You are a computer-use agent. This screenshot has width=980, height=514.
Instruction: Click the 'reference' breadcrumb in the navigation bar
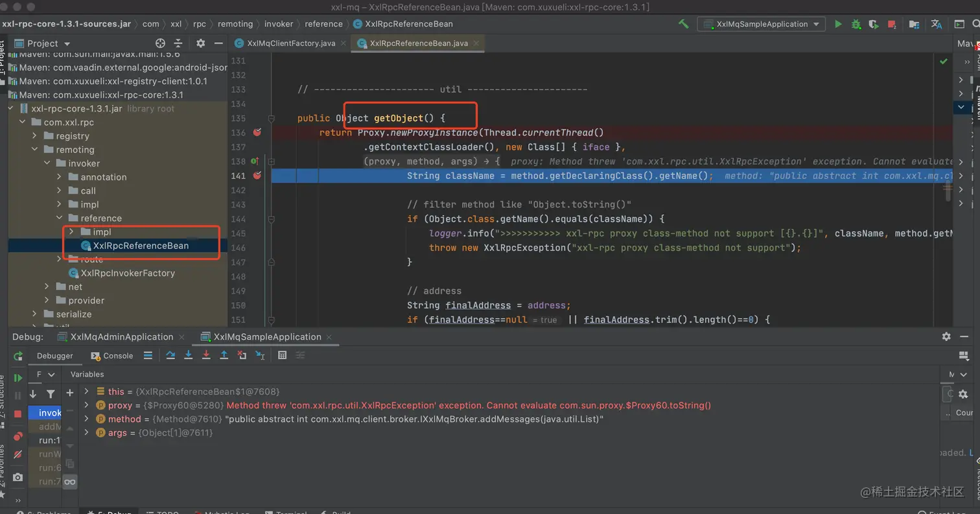coord(323,24)
